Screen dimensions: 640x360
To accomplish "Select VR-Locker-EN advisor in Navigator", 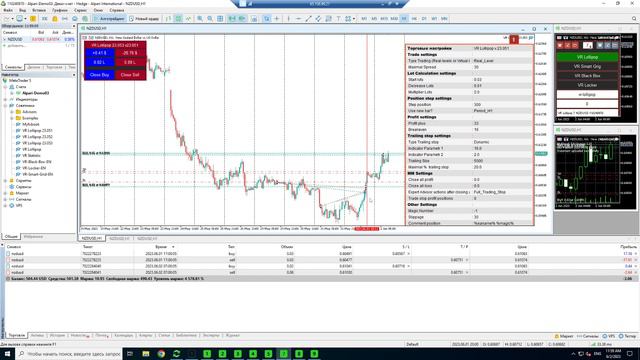I will [x=34, y=168].
